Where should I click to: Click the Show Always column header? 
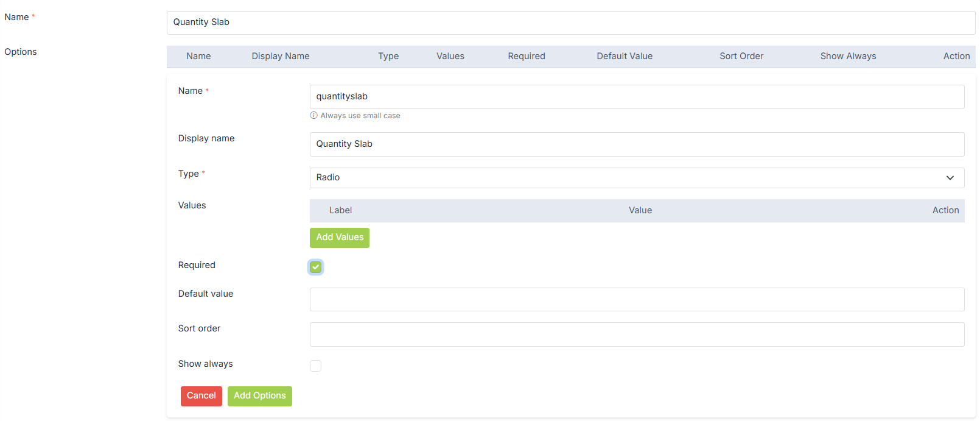click(848, 56)
